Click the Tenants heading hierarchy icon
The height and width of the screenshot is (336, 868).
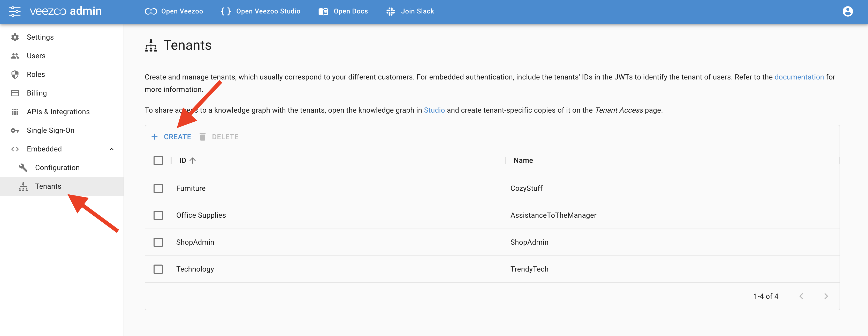151,46
